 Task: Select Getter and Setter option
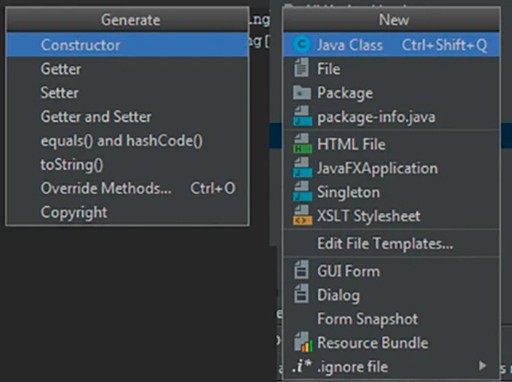(127, 117)
